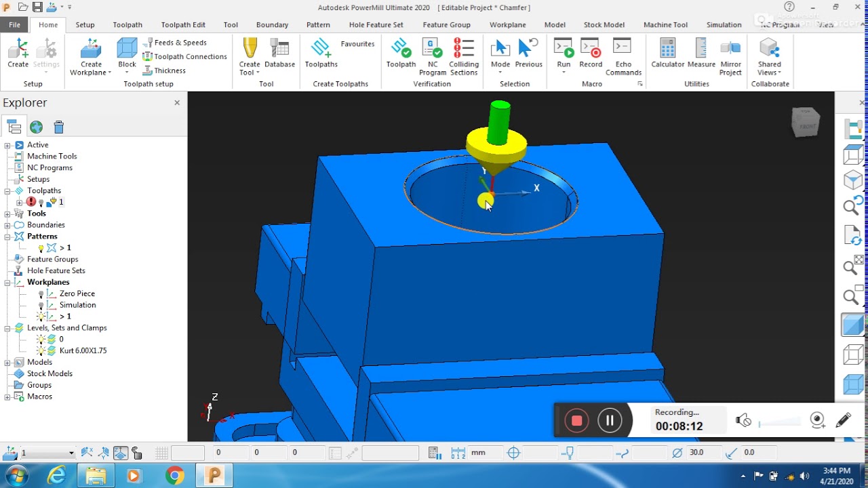Viewport: 868px width, 488px height.
Task: Open the Block tool
Action: coord(127,53)
